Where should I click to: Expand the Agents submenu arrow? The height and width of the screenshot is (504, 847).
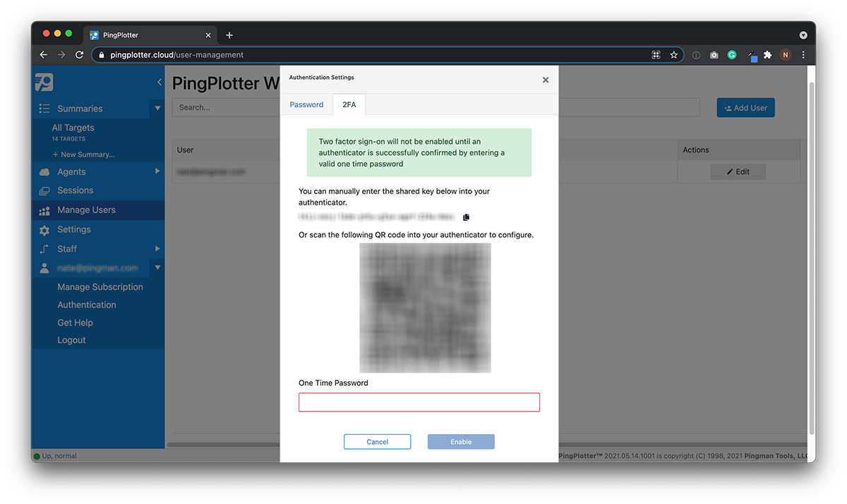coord(157,172)
